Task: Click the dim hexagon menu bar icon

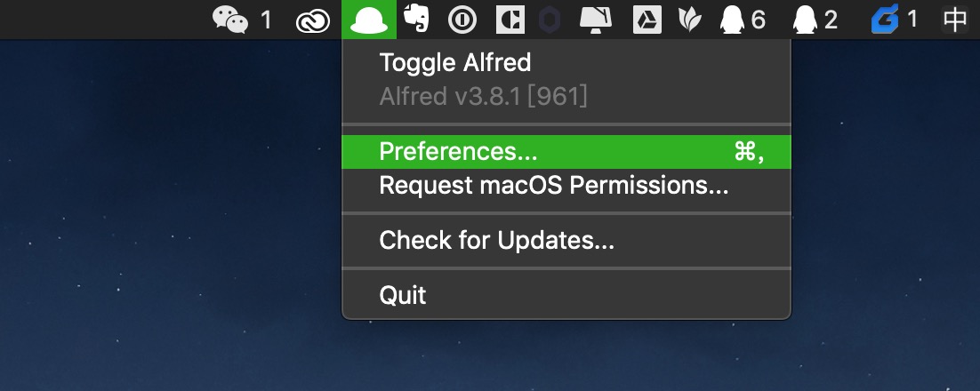Action: point(550,20)
